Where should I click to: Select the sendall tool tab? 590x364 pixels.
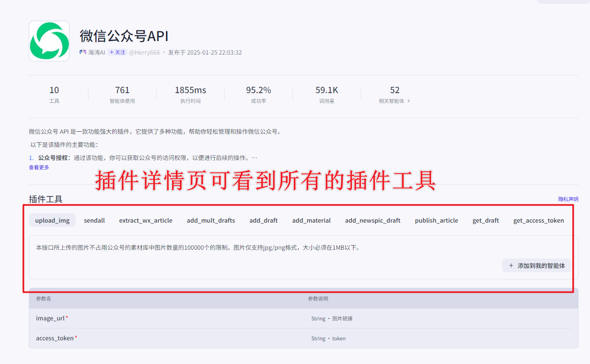(94, 220)
